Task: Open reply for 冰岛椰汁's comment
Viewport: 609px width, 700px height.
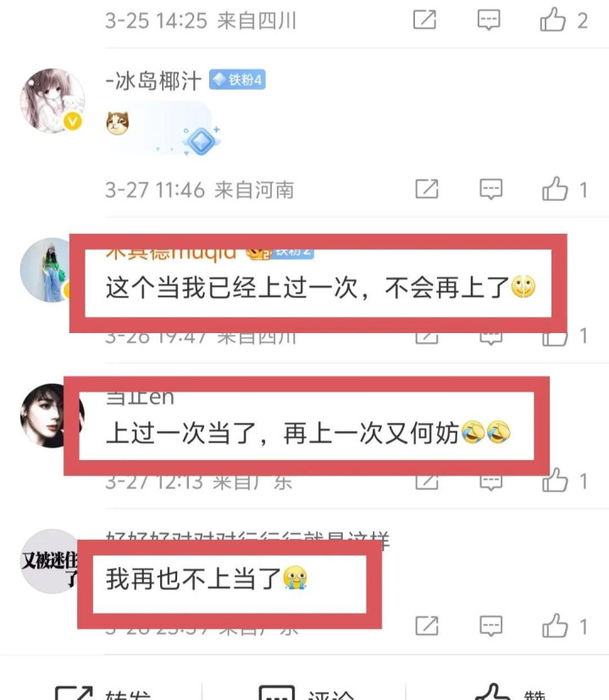Action: point(490,189)
